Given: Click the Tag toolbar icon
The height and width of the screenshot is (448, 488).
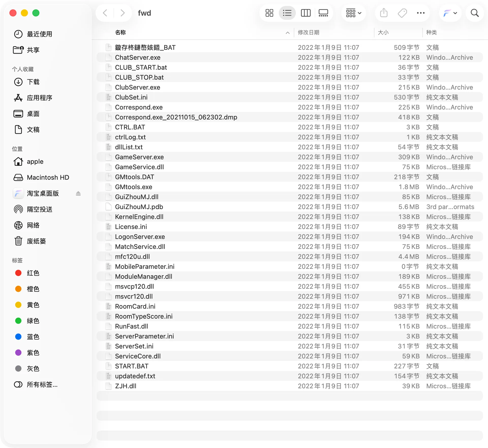Looking at the screenshot, I should tap(402, 13).
